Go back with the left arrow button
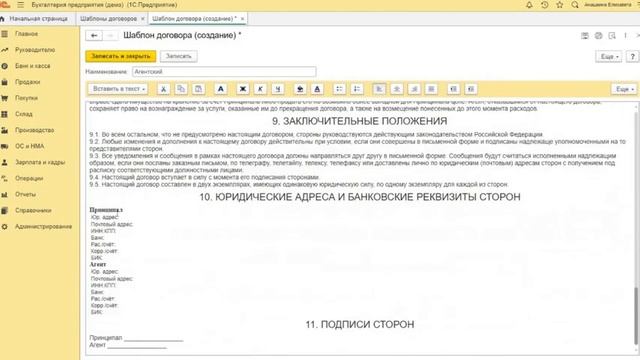Image resolution: width=640 pixels, height=360 pixels. [94, 36]
